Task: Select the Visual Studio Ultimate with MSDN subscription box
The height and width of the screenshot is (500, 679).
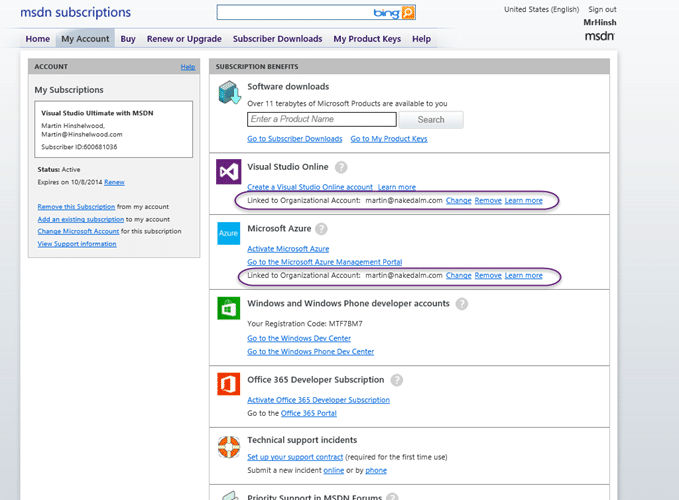Action: [113, 129]
